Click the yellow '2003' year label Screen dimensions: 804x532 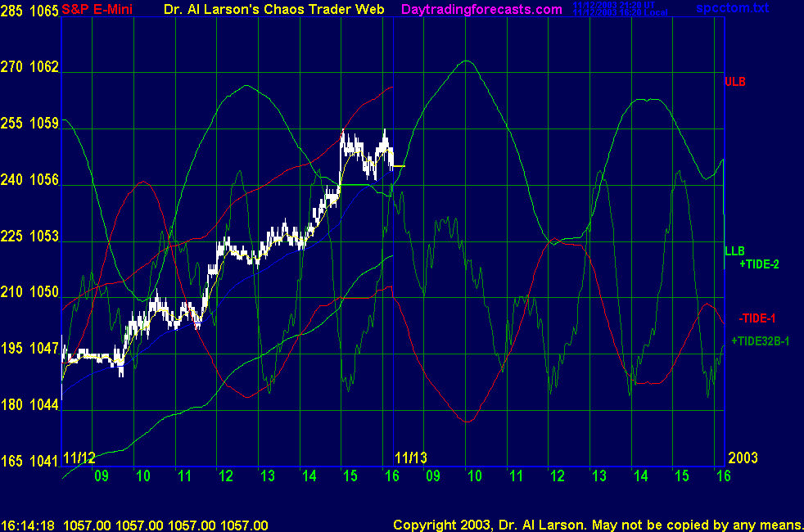(x=743, y=458)
